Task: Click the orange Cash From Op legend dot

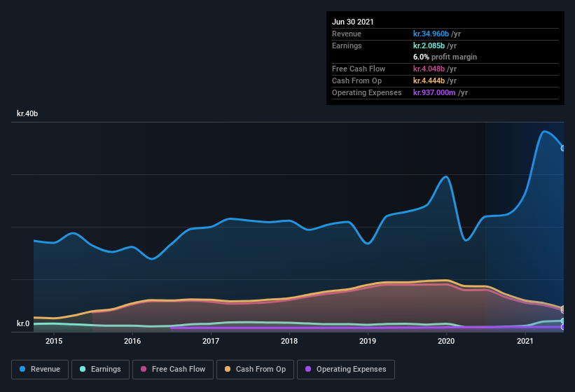Action: pyautogui.click(x=228, y=369)
